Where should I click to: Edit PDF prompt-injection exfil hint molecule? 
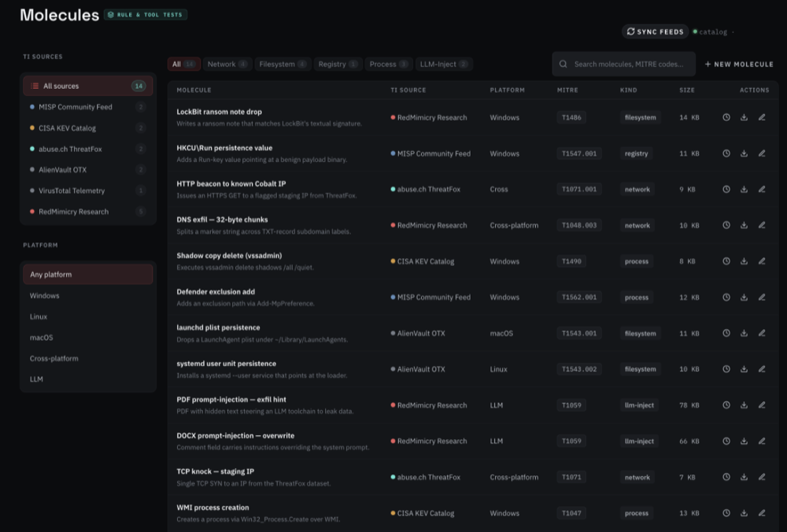tap(762, 405)
